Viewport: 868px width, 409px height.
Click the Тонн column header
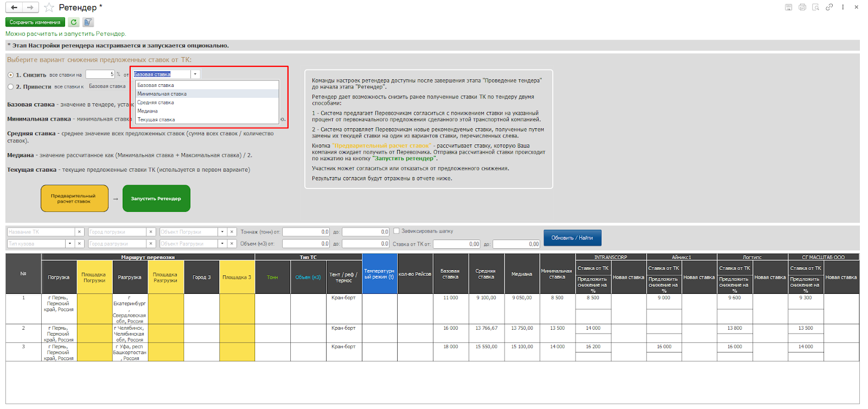272,277
